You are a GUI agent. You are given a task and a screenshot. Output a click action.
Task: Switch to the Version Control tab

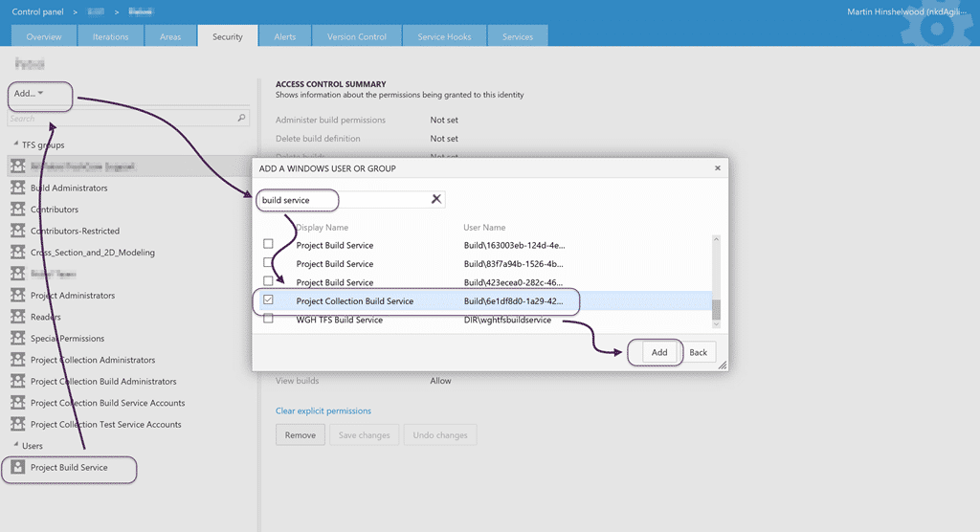[x=356, y=36]
